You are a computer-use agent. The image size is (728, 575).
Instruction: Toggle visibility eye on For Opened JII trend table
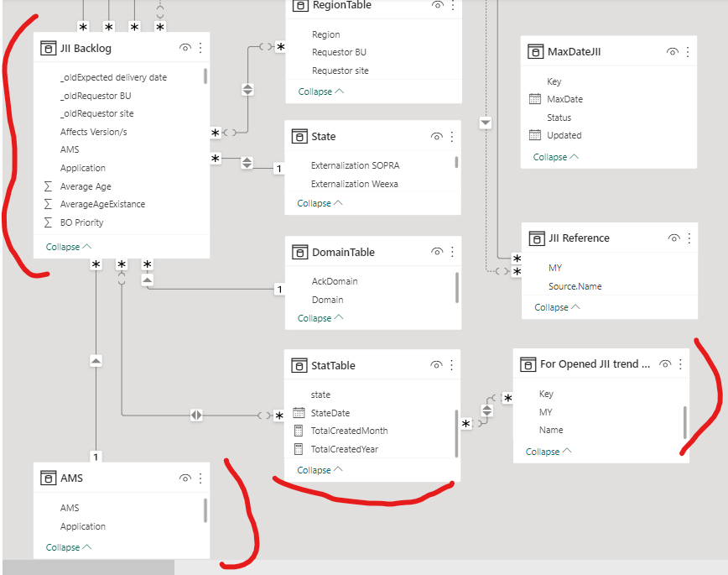click(x=665, y=364)
